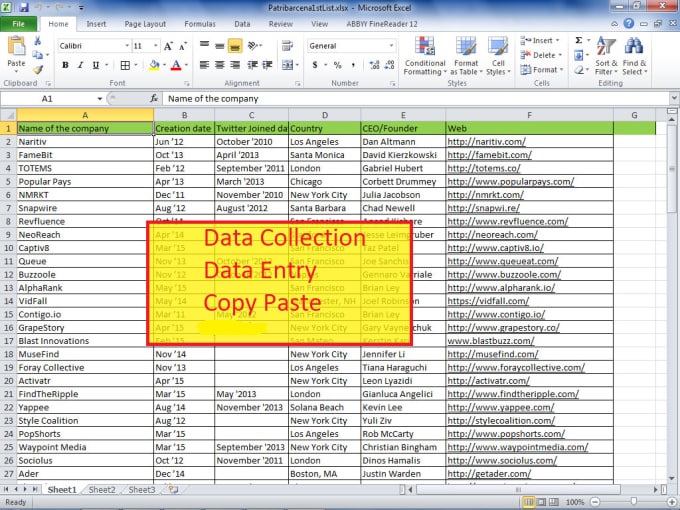The width and height of the screenshot is (680, 510).
Task: Click Format as Table icon
Action: tap(466, 56)
